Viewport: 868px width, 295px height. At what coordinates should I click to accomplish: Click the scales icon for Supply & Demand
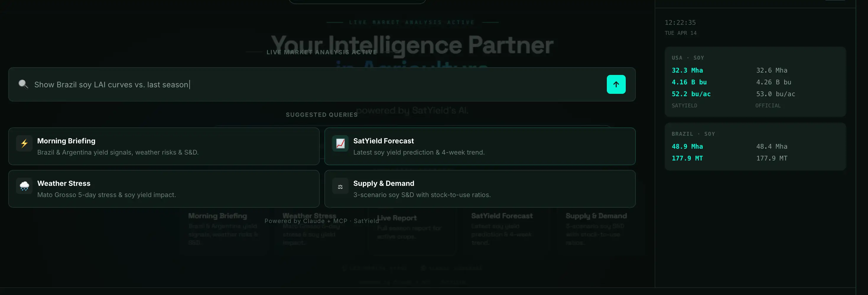click(x=340, y=186)
